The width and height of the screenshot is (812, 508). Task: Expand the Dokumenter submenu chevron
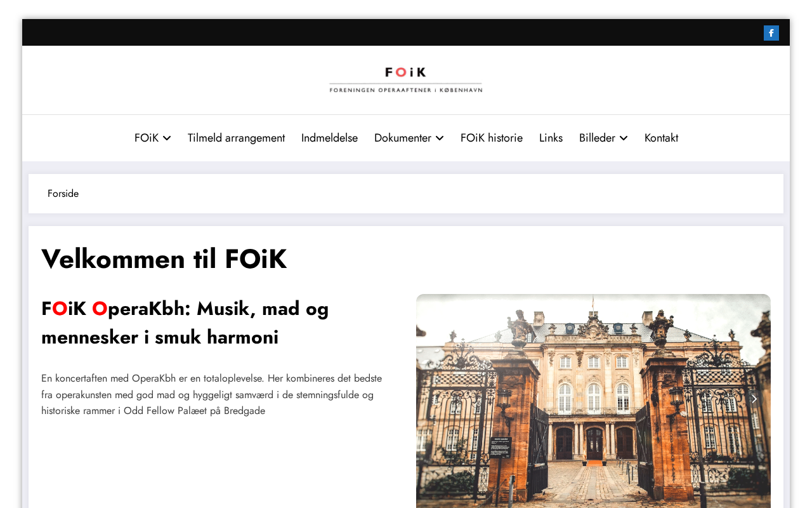(x=440, y=138)
